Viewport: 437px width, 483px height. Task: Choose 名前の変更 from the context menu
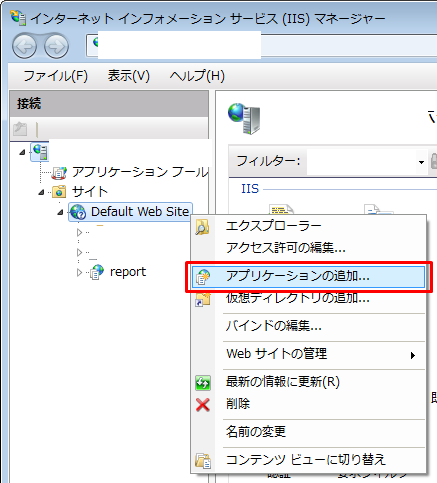point(308,432)
